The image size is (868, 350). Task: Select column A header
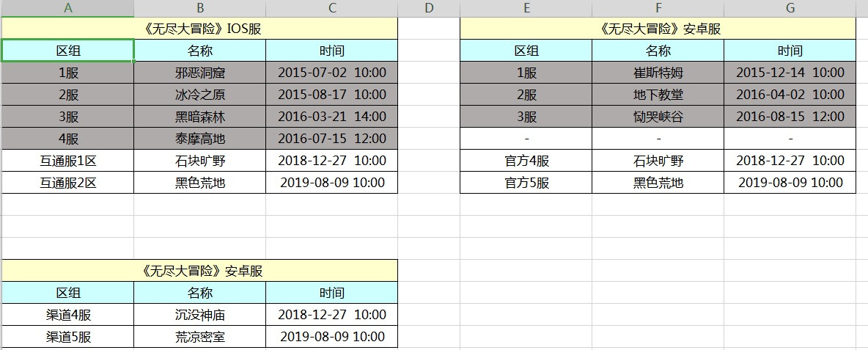click(x=67, y=8)
